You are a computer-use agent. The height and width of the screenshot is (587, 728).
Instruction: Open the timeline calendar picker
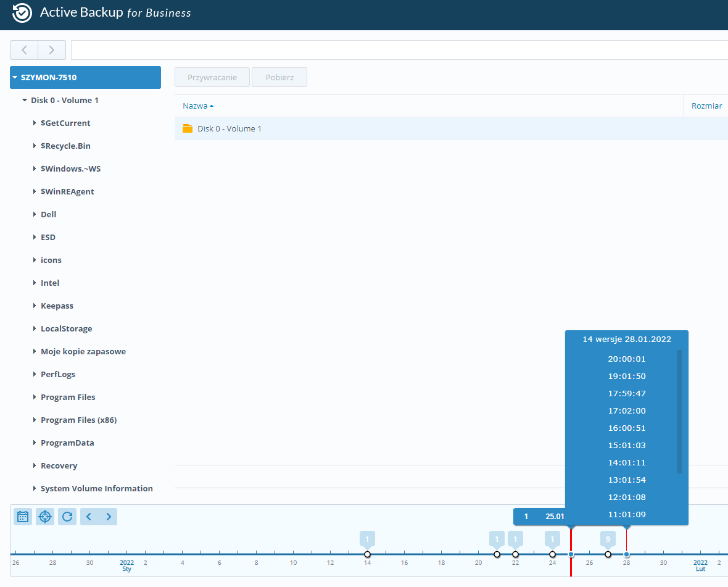[x=23, y=517]
